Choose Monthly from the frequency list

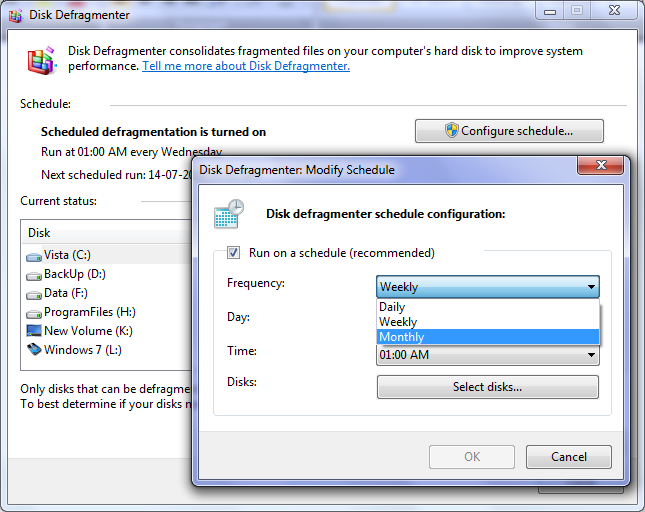coord(401,337)
